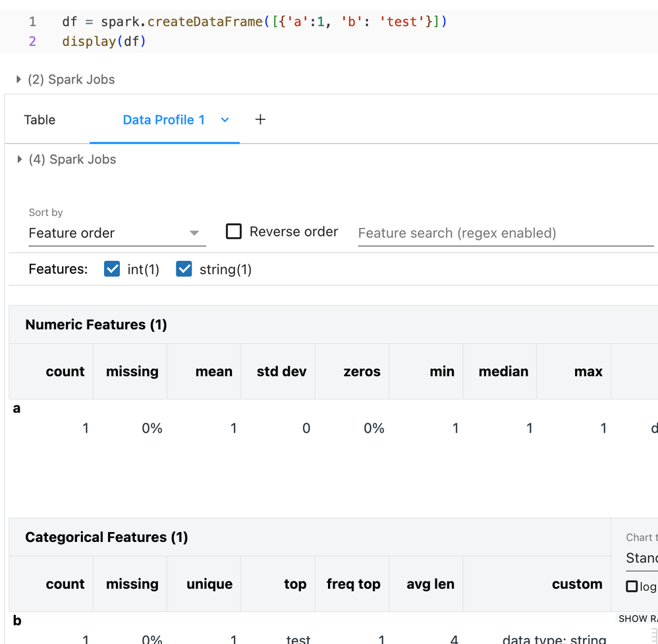Click code line 1 in the cell editor

[x=254, y=22]
